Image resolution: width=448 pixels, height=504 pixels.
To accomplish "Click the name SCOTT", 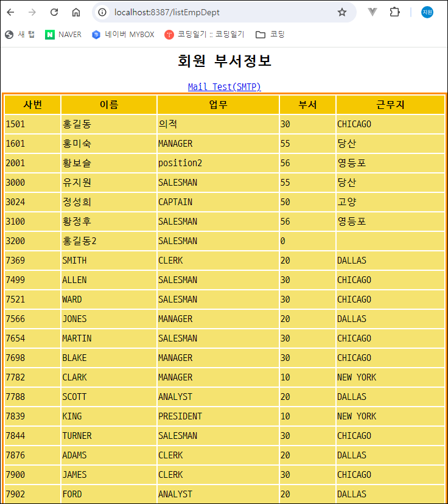I will click(x=74, y=397).
